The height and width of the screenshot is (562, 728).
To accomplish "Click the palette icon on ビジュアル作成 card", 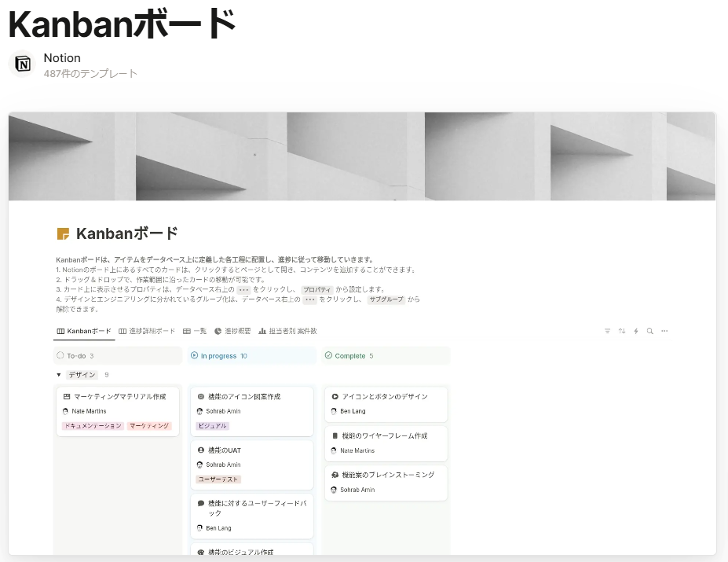I will (x=200, y=553).
